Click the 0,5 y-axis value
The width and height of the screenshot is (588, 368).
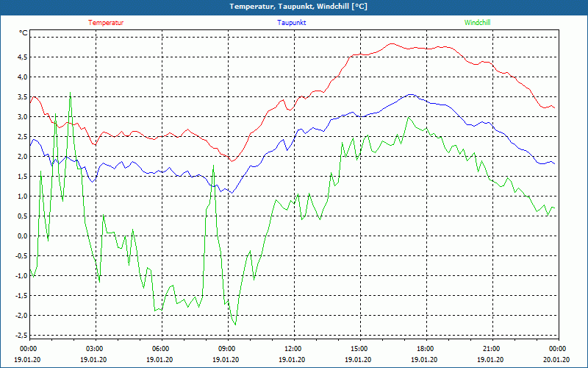coord(23,216)
